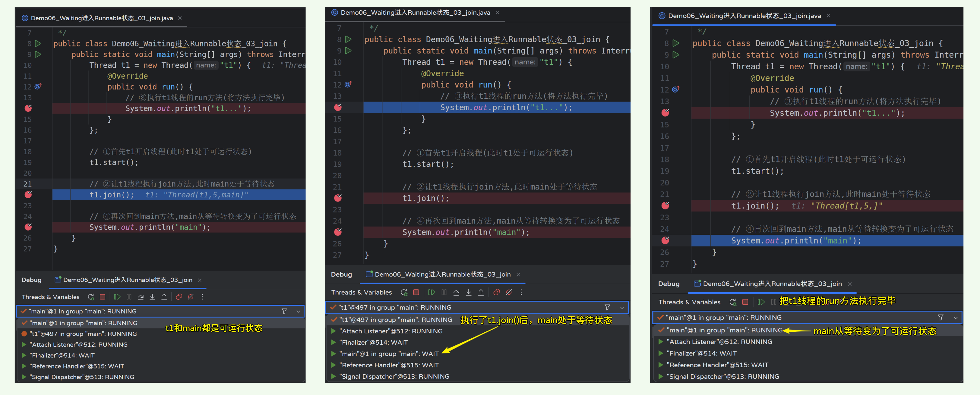The height and width of the screenshot is (395, 980).
Task: Toggle println("t1...") breakpoint in middle editor
Action: tap(338, 107)
